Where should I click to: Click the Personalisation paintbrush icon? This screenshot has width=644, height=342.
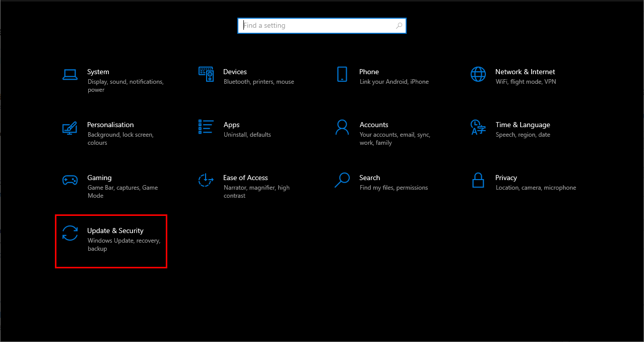(70, 128)
